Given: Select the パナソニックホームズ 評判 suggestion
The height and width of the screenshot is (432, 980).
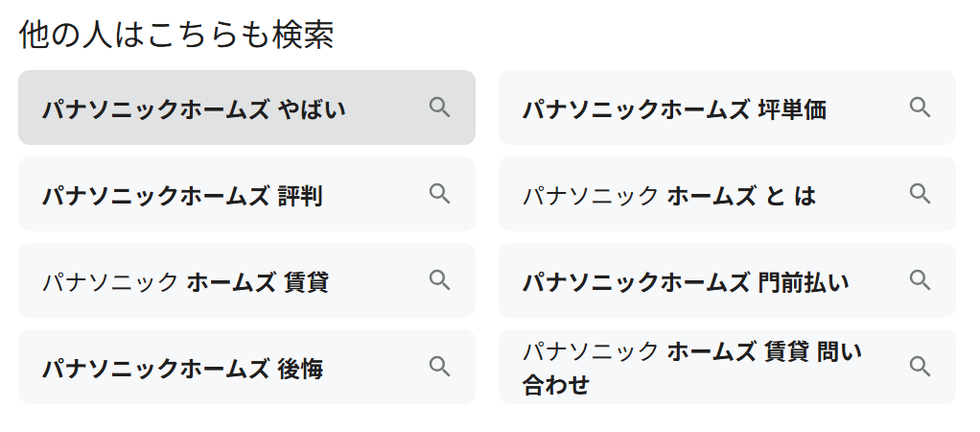Looking at the screenshot, I should tap(182, 196).
